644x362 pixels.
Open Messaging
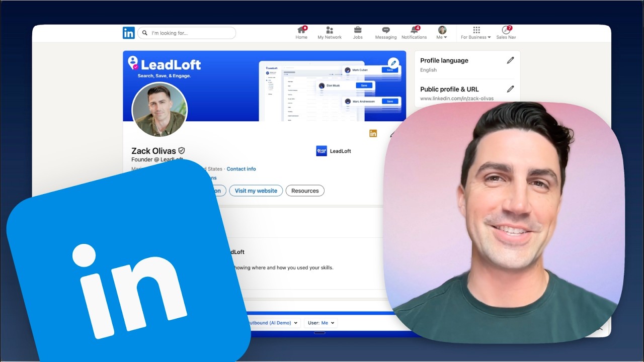coord(386,33)
